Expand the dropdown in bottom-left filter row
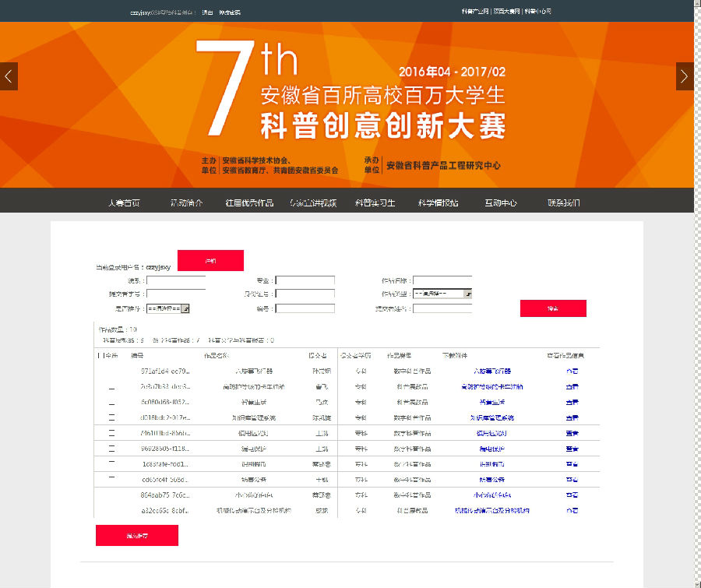Viewport: 701px width, 588px height. 185,309
